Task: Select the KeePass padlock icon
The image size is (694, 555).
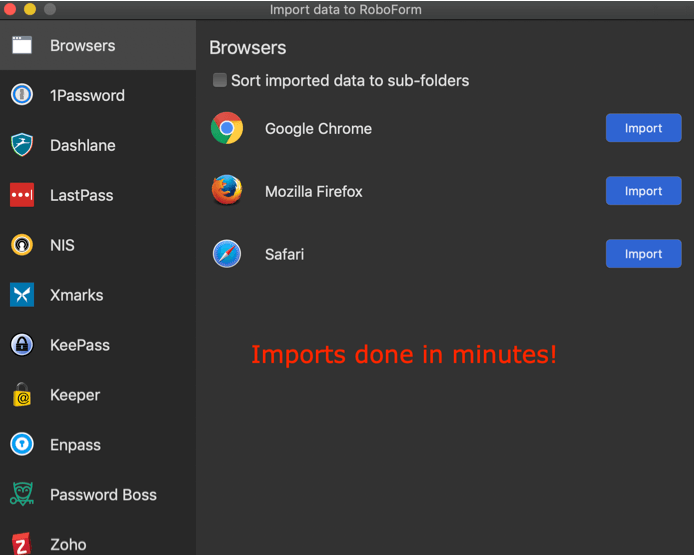Action: pos(21,345)
